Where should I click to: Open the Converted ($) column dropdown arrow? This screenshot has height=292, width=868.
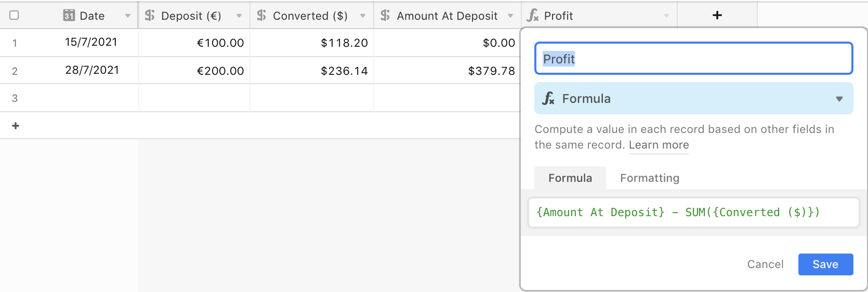coord(363,16)
